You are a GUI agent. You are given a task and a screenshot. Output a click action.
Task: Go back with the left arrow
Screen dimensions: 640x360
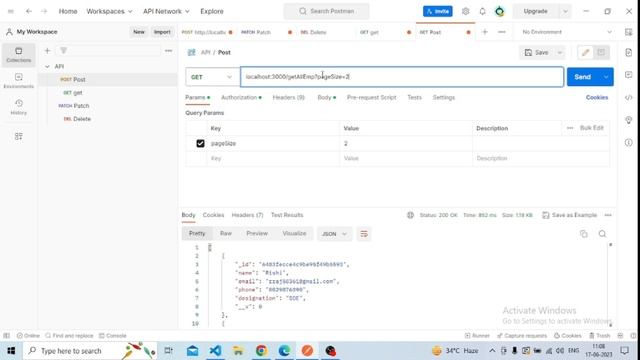29,11
